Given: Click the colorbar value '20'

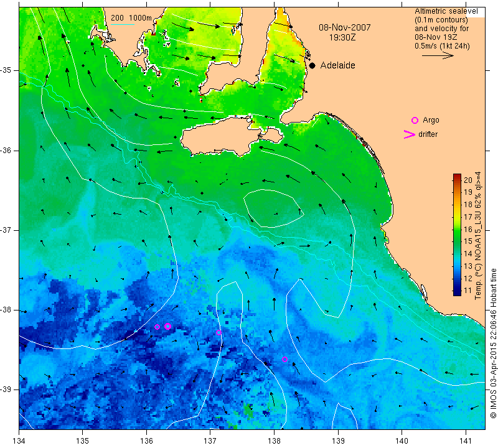Looking at the screenshot, I should pos(468,180).
